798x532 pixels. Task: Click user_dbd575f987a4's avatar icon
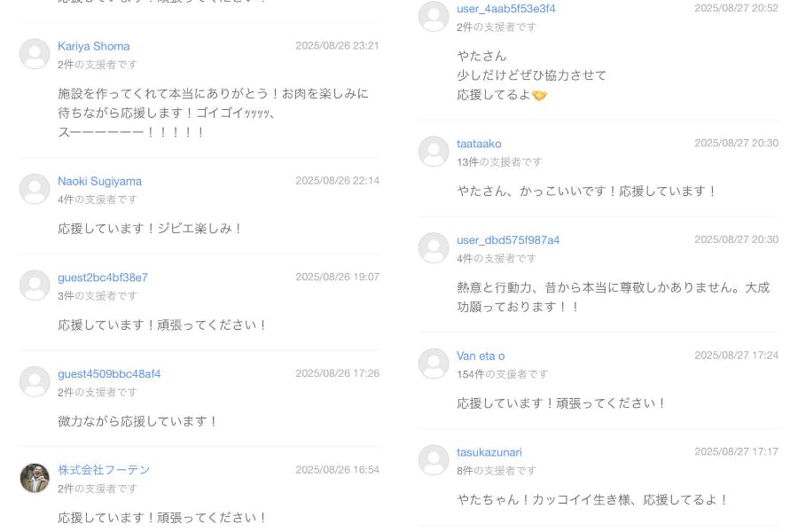pyautogui.click(x=434, y=248)
